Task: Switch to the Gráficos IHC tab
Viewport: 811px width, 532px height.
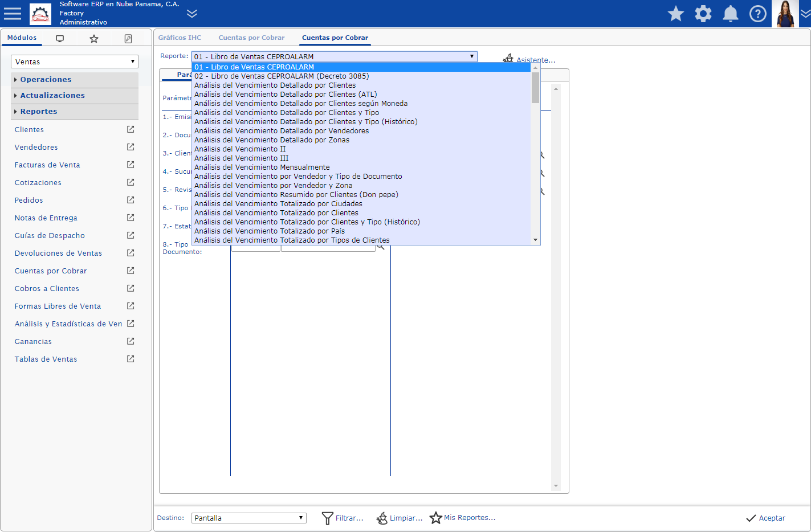Action: [180, 38]
